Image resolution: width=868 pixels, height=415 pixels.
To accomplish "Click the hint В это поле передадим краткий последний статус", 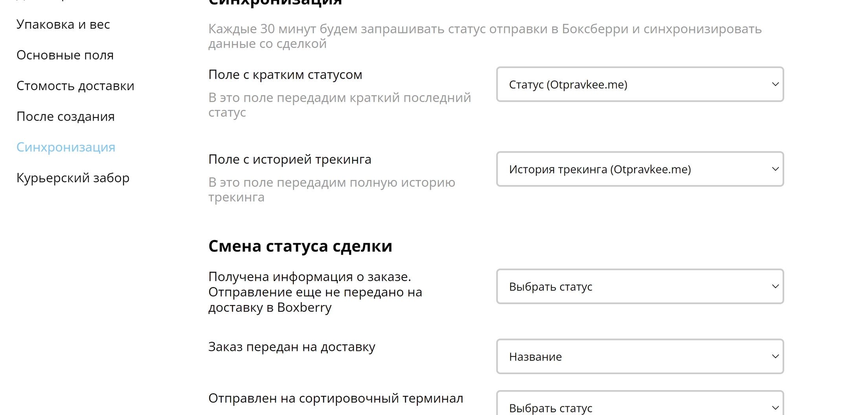I will [x=340, y=105].
